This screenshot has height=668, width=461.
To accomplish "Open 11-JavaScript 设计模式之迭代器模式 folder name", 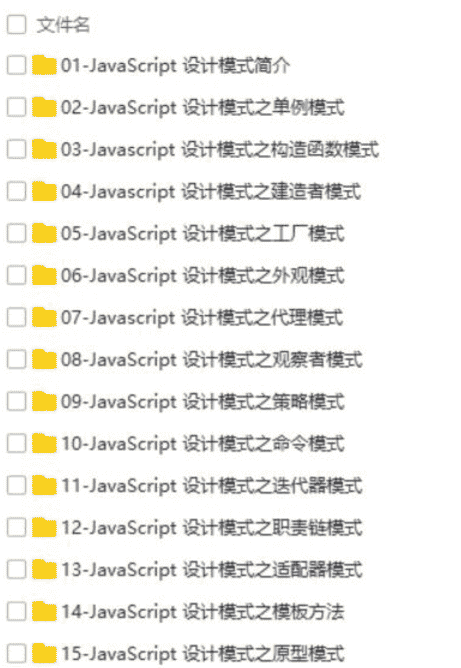I will [x=212, y=486].
